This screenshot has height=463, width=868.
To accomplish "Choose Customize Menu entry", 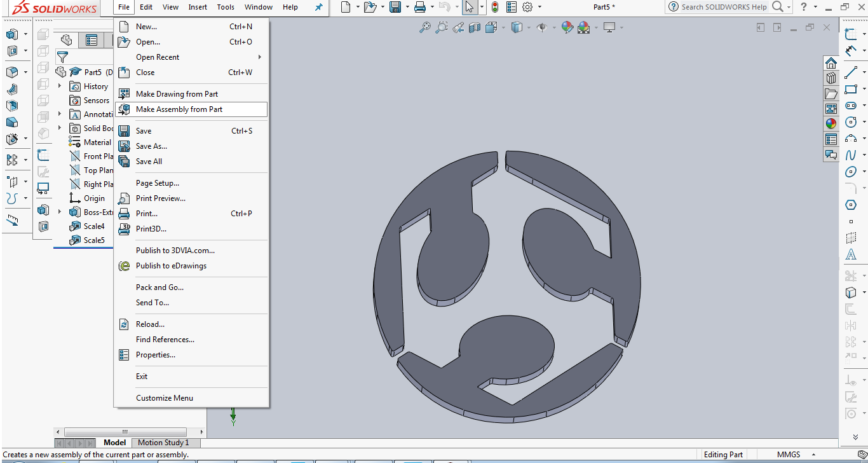I will pos(191,398).
